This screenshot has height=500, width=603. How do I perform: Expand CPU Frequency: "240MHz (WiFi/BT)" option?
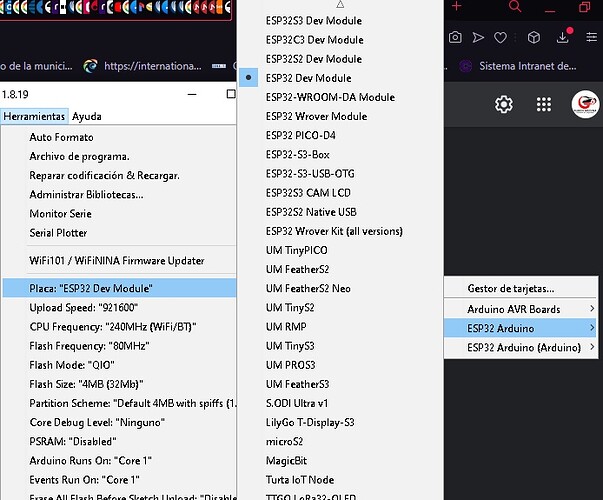(119, 327)
